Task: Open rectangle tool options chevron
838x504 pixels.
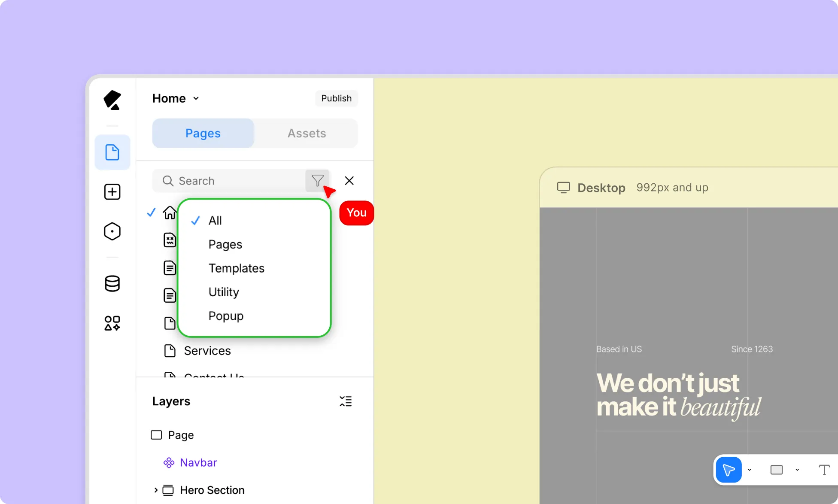Action: (797, 470)
